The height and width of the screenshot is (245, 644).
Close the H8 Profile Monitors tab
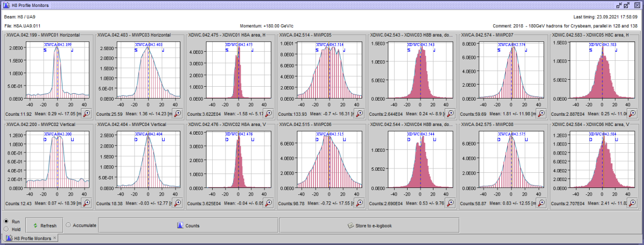pos(55,238)
